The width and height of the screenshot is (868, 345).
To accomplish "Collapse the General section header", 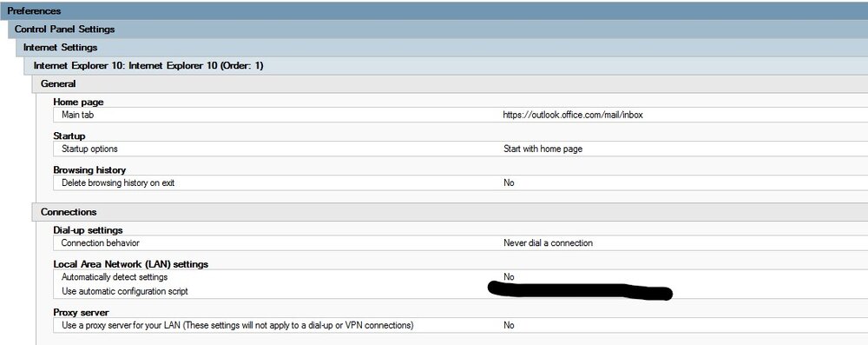I will (x=450, y=83).
